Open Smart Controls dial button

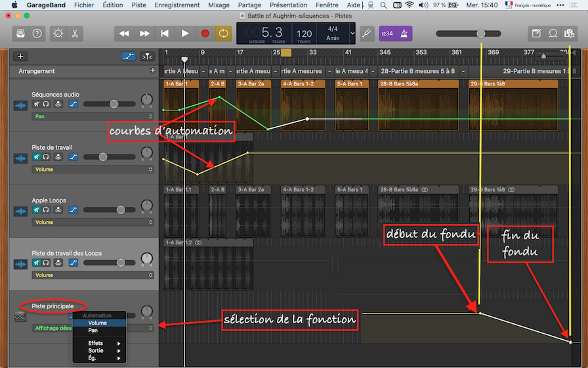point(58,34)
